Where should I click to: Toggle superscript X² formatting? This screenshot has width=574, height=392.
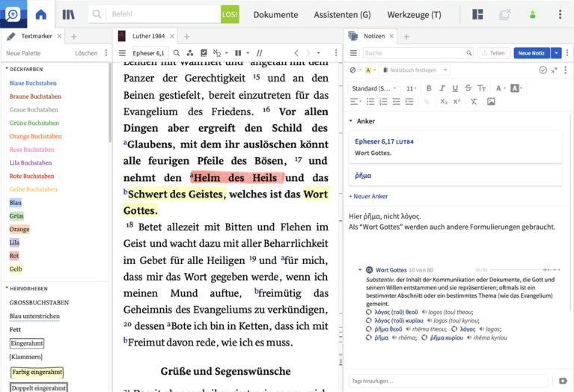[x=457, y=102]
